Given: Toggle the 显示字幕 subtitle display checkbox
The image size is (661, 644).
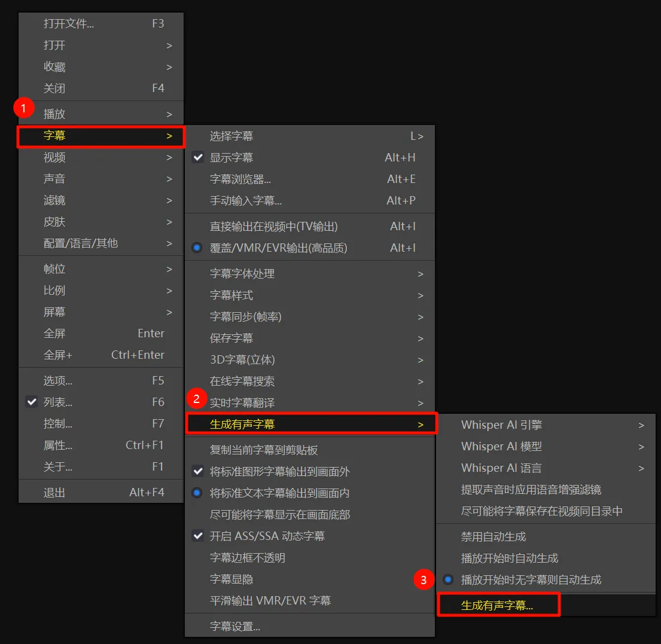Looking at the screenshot, I should click(197, 157).
